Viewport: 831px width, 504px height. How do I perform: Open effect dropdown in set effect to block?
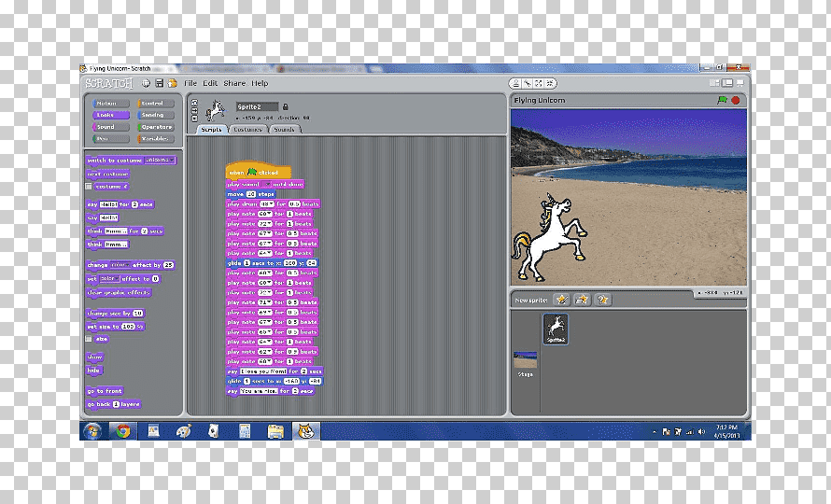[x=109, y=279]
